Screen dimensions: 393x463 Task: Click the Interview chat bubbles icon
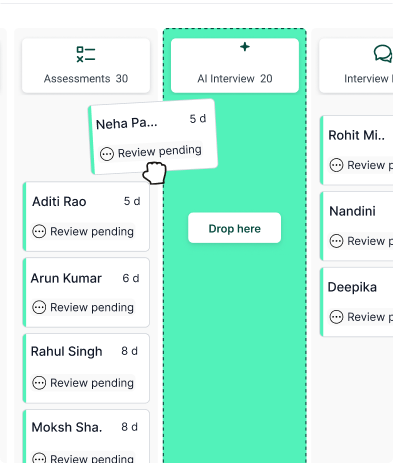click(x=383, y=54)
